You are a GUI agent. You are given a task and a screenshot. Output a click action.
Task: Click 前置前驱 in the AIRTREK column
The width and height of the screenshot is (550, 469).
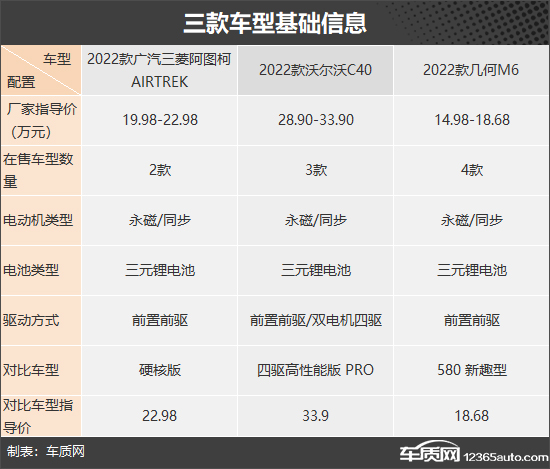tap(160, 320)
